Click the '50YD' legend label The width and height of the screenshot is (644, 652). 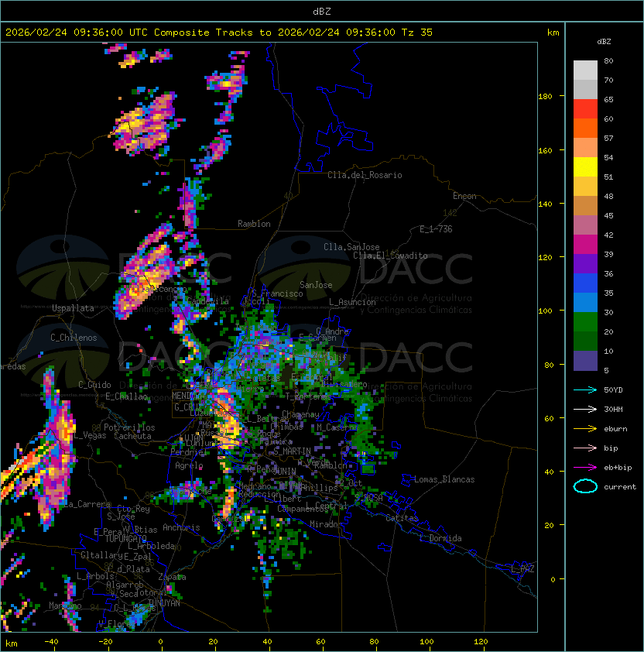[613, 390]
